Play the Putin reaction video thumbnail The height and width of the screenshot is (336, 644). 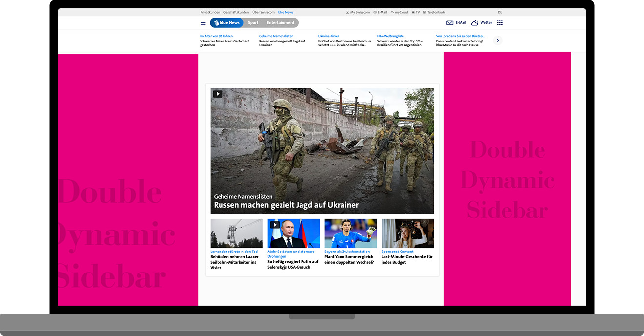pyautogui.click(x=275, y=225)
